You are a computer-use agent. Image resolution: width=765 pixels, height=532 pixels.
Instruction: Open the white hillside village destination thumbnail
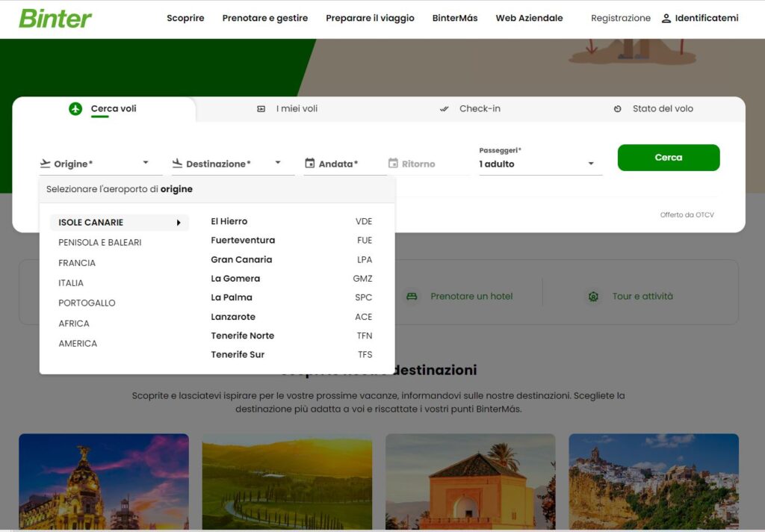[654, 482]
